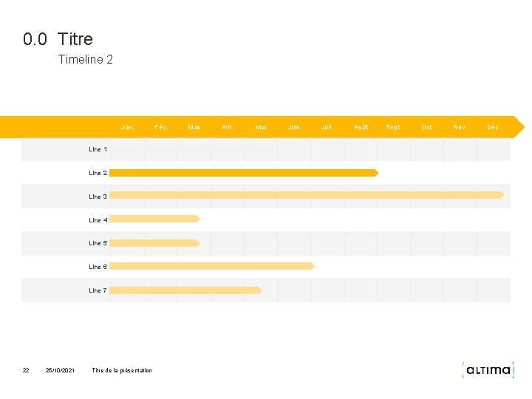Click the Line 3 timeline bar
Image resolution: width=532 pixels, height=399 pixels.
[307, 195]
